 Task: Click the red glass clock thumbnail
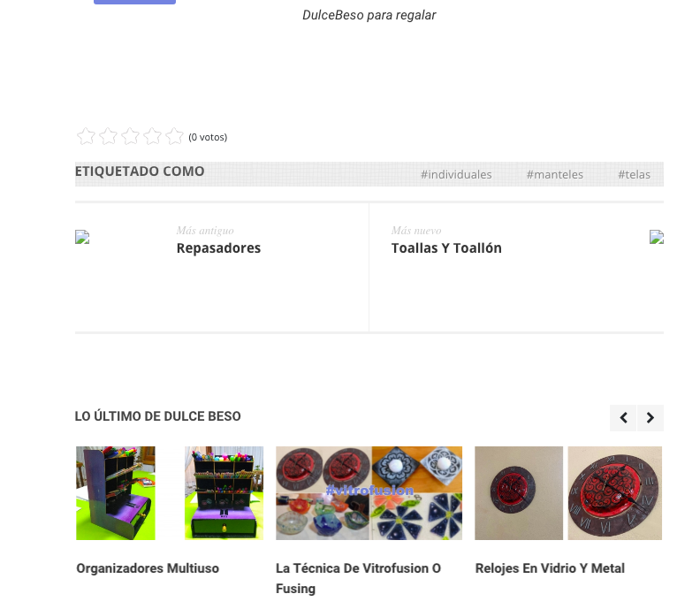coord(568,493)
